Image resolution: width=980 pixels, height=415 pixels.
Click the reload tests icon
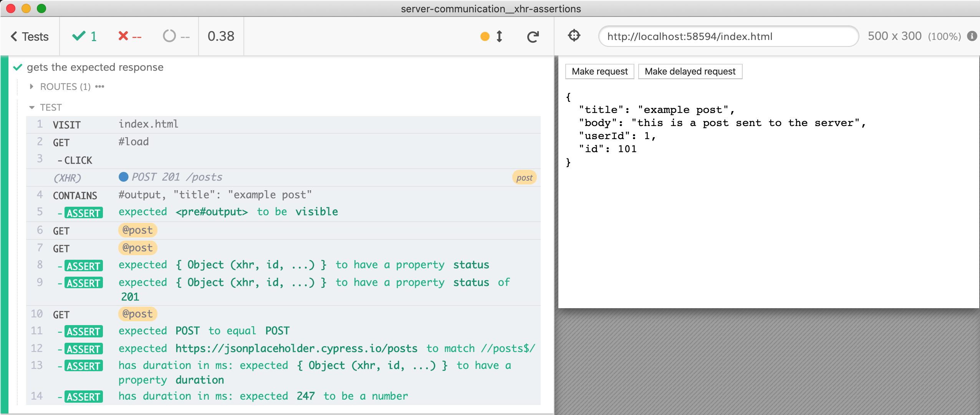point(533,37)
